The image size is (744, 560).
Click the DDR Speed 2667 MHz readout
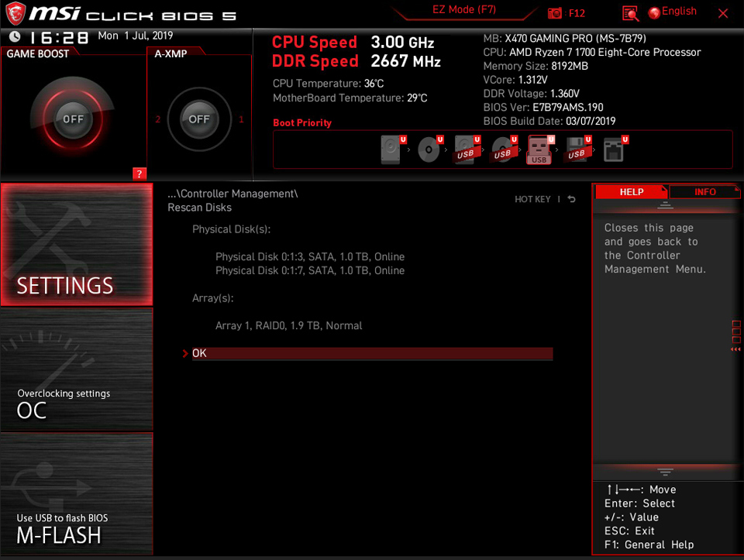(x=356, y=61)
